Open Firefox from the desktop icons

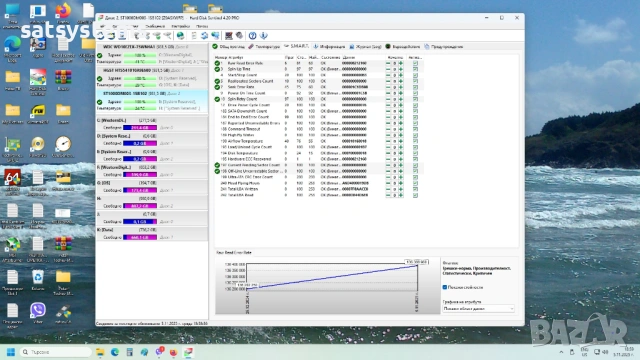[63, 11]
